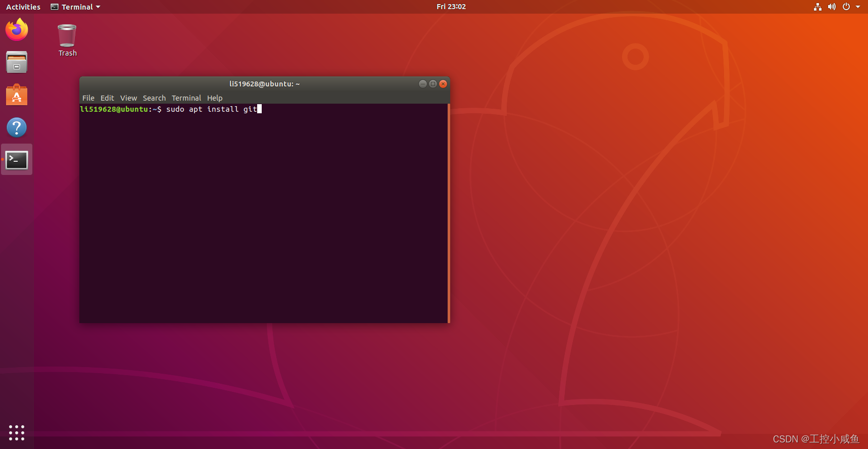Maximize the terminal window

point(433,84)
